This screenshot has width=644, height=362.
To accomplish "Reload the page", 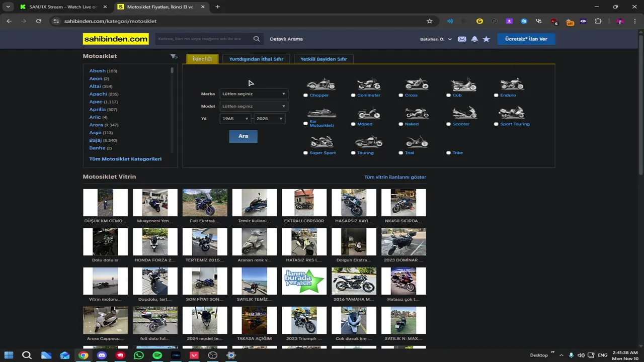I will tap(38, 21).
